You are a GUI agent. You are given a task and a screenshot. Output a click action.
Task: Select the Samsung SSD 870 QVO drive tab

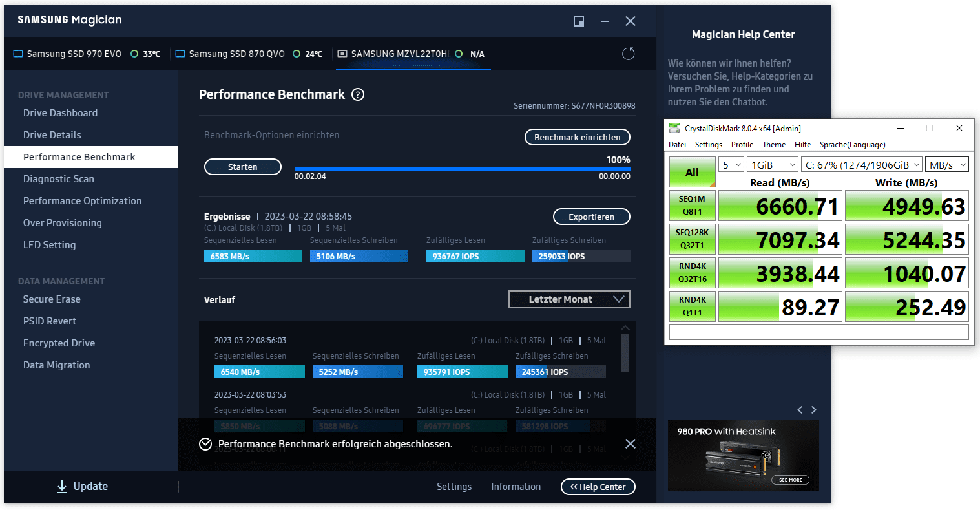[249, 54]
